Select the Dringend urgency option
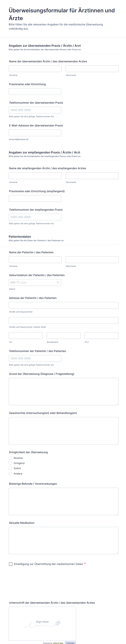This screenshot has height=644, width=126. (10, 463)
